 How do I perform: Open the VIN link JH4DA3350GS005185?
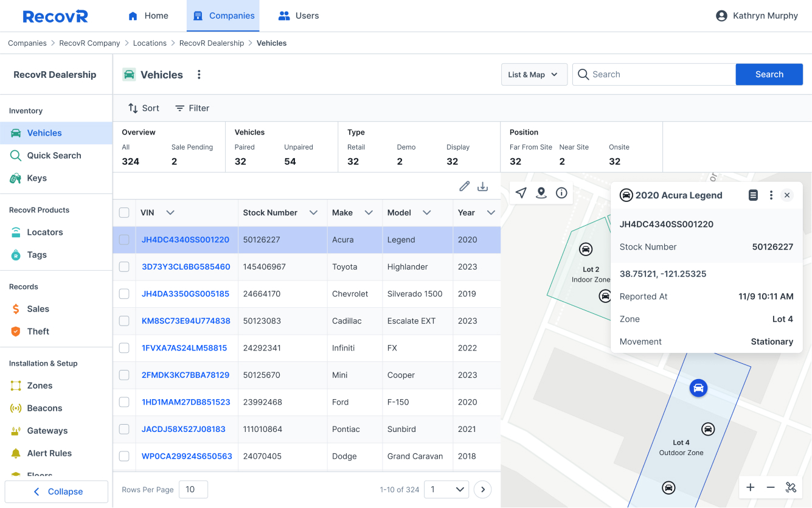click(187, 293)
